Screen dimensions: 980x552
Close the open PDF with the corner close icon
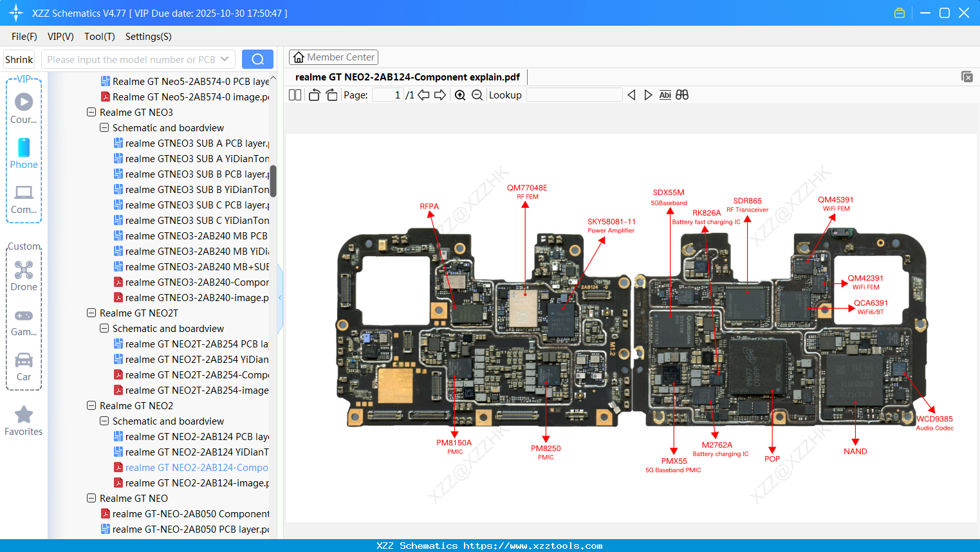(966, 77)
